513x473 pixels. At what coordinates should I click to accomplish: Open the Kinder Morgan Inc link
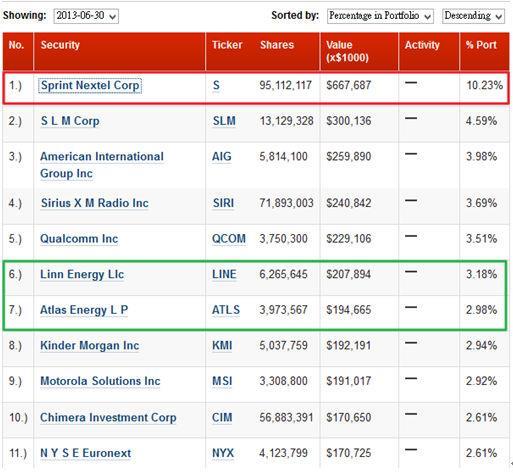point(89,346)
